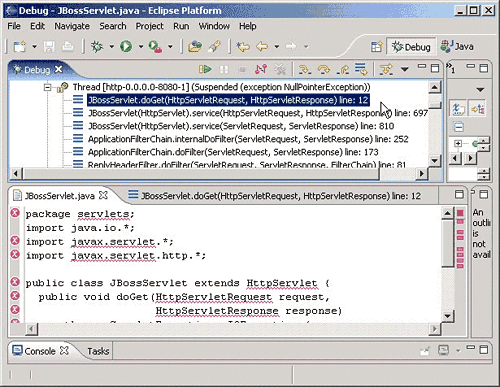Screen dimensions: 500x387
Task: Open the New wizard dropdown arrow
Action: [34, 47]
